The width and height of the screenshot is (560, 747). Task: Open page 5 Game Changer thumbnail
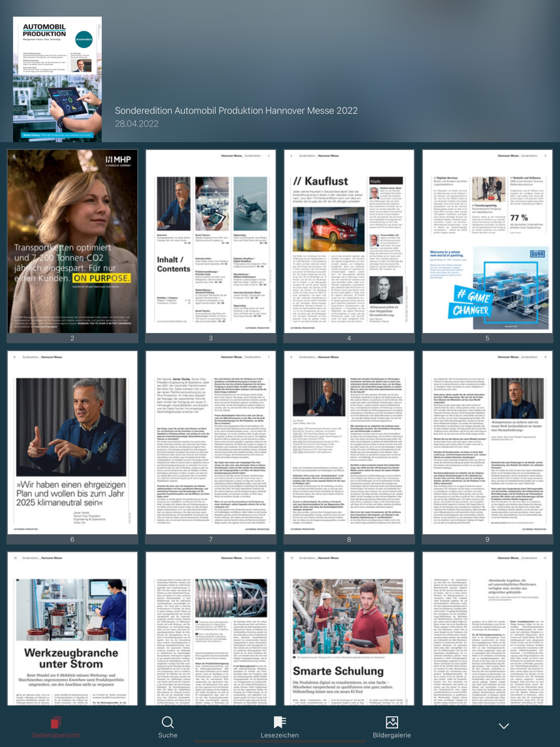pyautogui.click(x=487, y=241)
